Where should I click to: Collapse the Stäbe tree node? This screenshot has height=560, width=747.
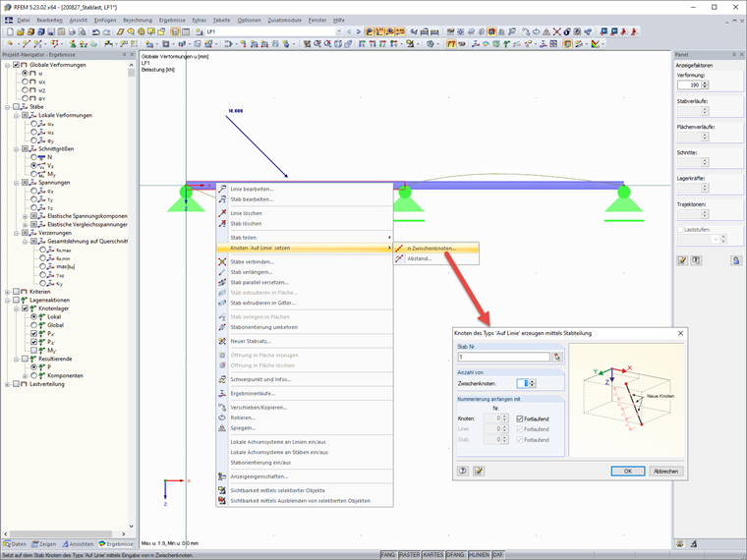click(x=7, y=107)
